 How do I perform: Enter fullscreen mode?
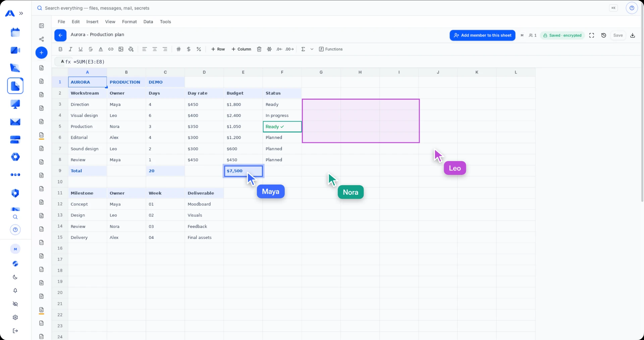592,35
